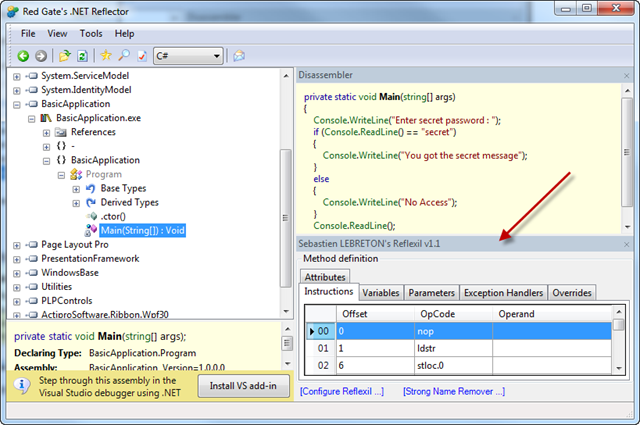640x425 pixels.
Task: Collapse the BasicApplication.exe node
Action: 31,119
